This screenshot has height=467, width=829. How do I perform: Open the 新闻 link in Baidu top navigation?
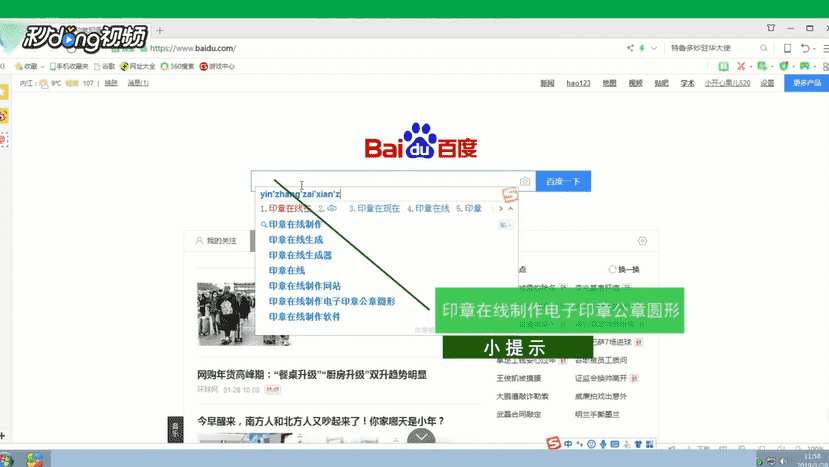pos(547,83)
